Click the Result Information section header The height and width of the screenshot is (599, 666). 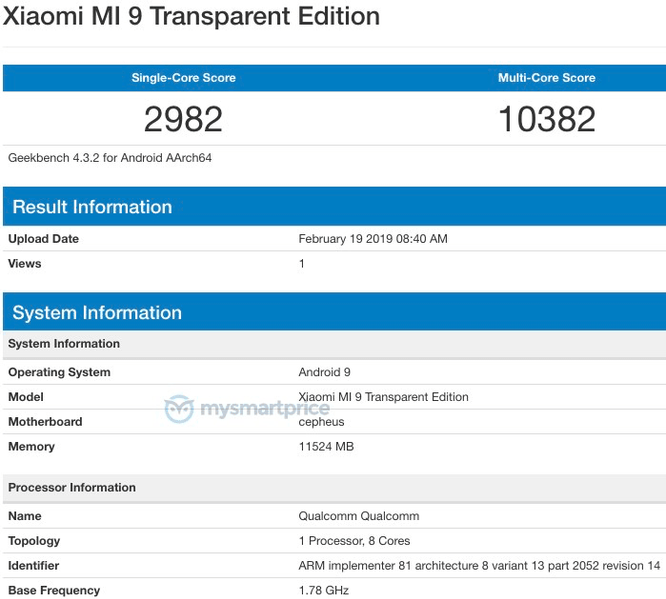(92, 207)
